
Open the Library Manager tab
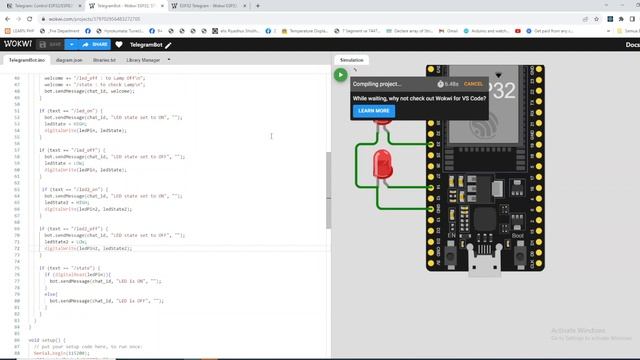pyautogui.click(x=143, y=60)
